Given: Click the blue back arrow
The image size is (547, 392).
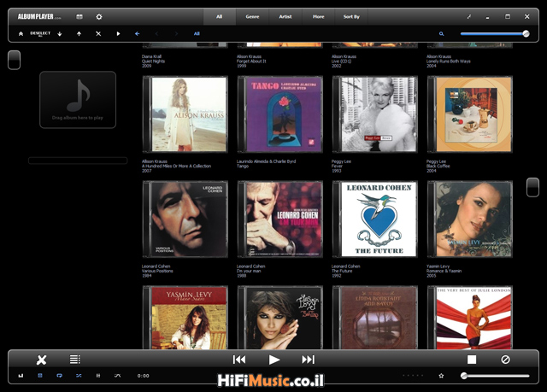Looking at the screenshot, I should point(137,34).
